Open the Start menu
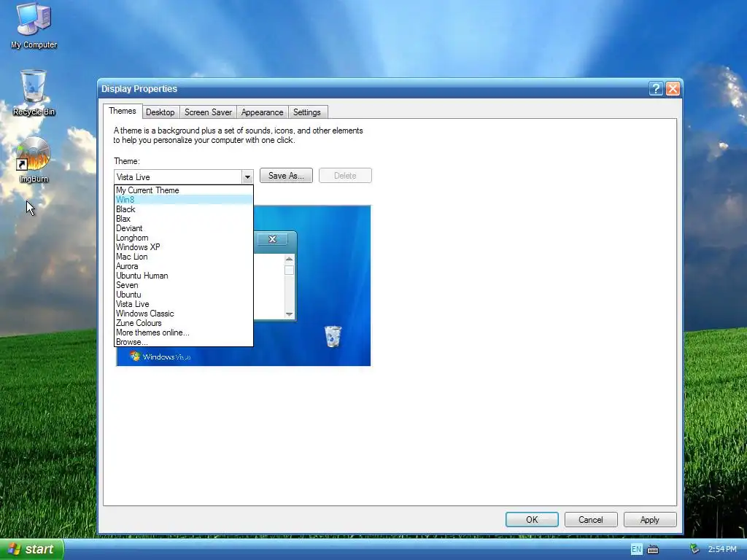This screenshot has width=747, height=560. (31, 549)
